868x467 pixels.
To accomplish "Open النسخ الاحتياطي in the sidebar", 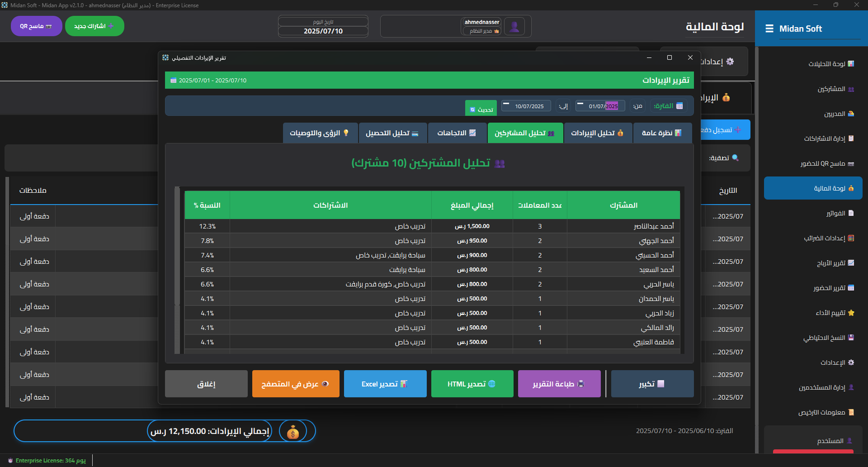I will tap(813, 338).
